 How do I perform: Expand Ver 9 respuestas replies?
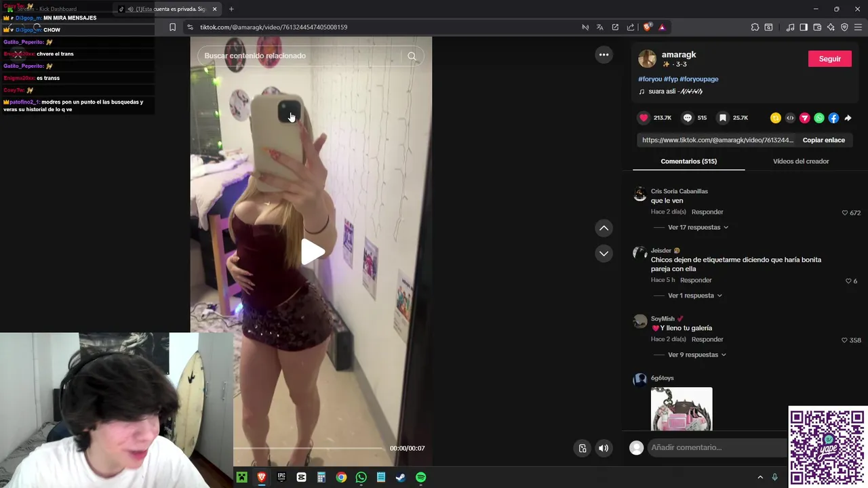tap(697, 354)
